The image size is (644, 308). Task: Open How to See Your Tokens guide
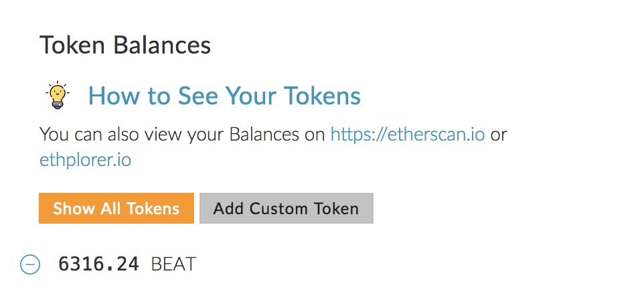coord(224,95)
